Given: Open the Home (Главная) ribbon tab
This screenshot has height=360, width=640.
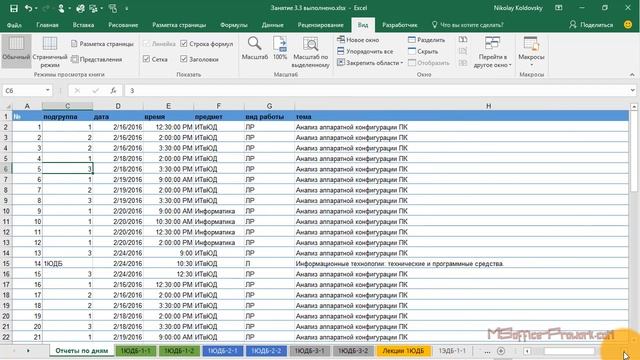Looking at the screenshot, I should pyautogui.click(x=47, y=25).
